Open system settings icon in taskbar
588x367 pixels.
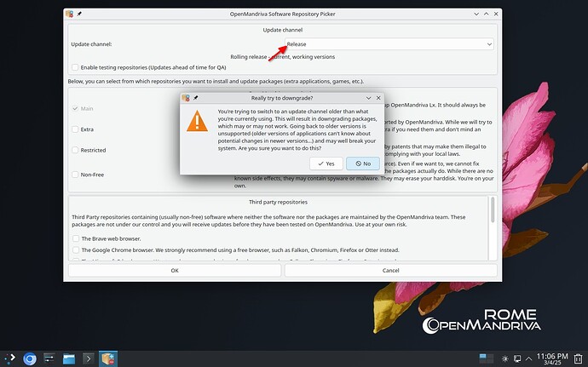[x=49, y=358]
